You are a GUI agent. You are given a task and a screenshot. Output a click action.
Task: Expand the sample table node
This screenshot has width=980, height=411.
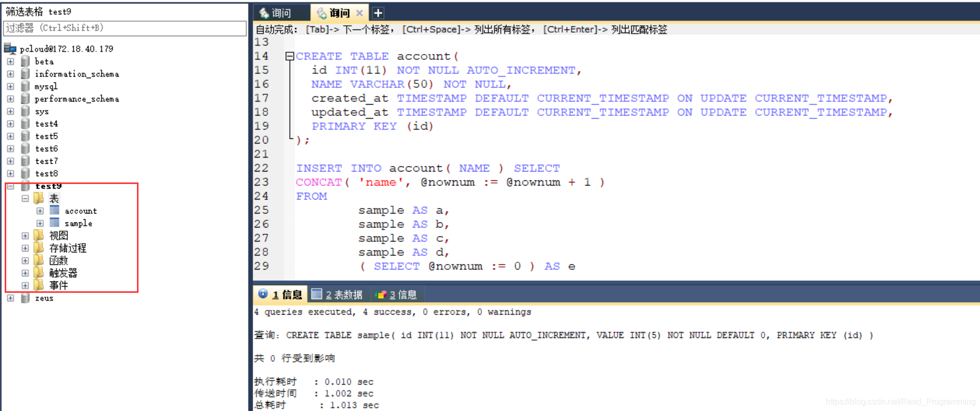[40, 223]
